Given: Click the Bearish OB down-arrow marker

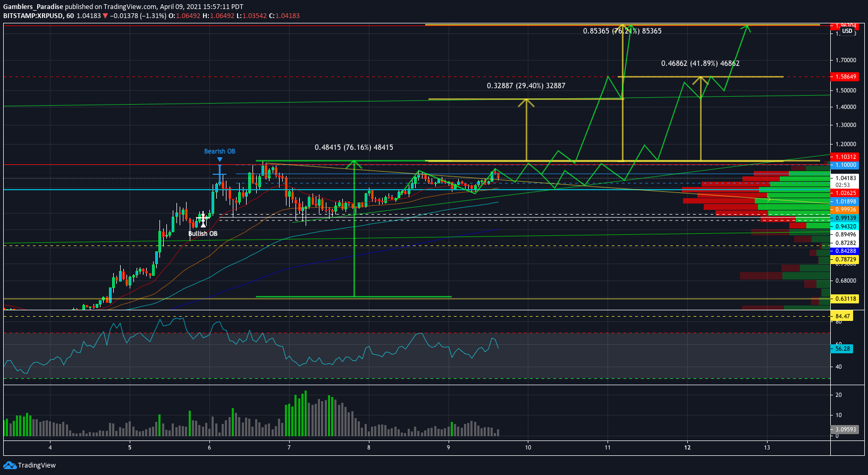Looking at the screenshot, I should (x=220, y=159).
